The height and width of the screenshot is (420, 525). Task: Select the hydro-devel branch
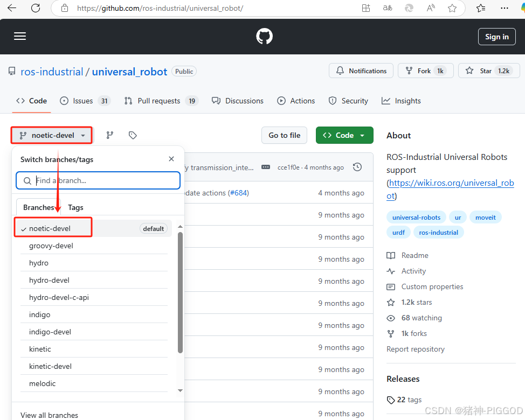click(x=94, y=280)
